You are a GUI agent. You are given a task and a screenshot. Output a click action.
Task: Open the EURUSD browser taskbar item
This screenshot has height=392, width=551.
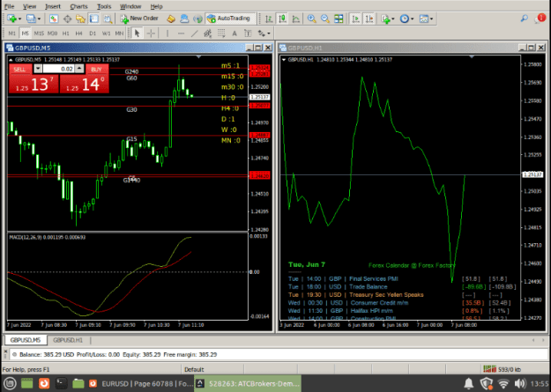pyautogui.click(x=140, y=383)
